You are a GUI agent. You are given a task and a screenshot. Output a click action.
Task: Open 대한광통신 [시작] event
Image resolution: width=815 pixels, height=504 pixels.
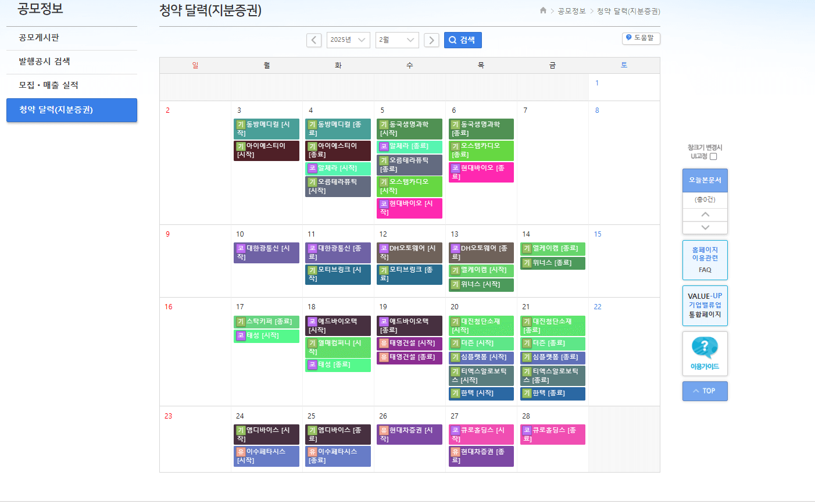(266, 253)
